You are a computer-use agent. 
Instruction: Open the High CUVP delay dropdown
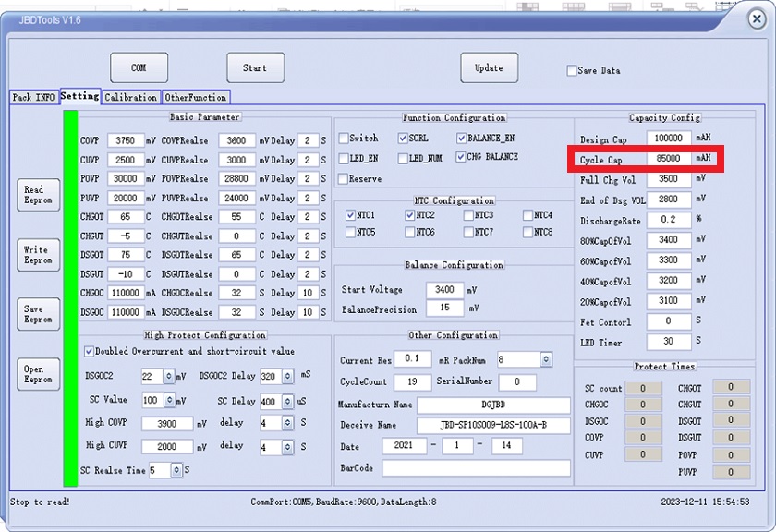coord(287,448)
